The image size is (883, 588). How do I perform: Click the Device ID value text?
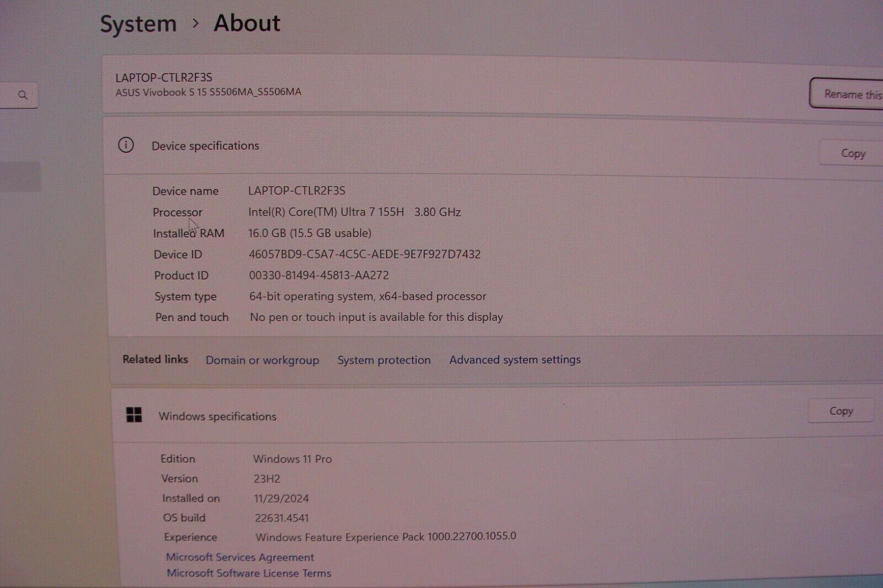pos(364,254)
